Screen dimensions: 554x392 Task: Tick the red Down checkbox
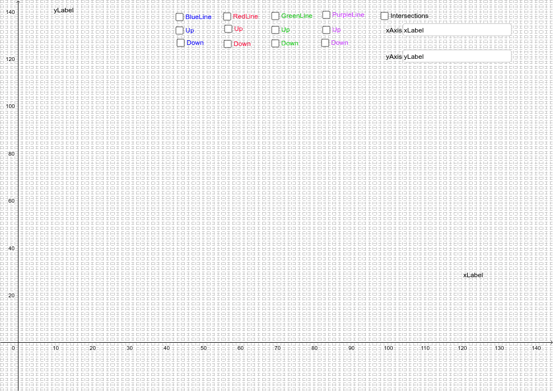coord(228,44)
